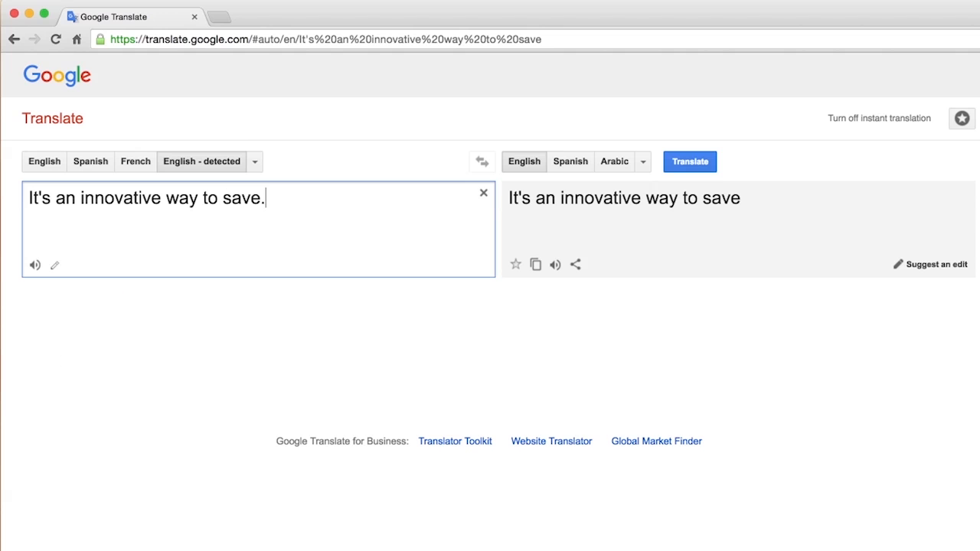The image size is (980, 551).
Task: Listen to the translated text
Action: [556, 265]
